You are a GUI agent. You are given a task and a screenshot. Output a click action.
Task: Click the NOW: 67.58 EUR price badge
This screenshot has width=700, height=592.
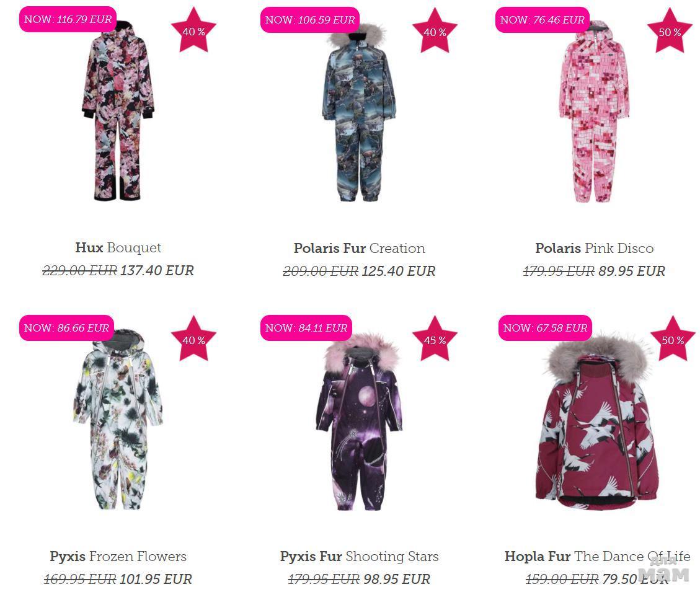pyautogui.click(x=545, y=328)
